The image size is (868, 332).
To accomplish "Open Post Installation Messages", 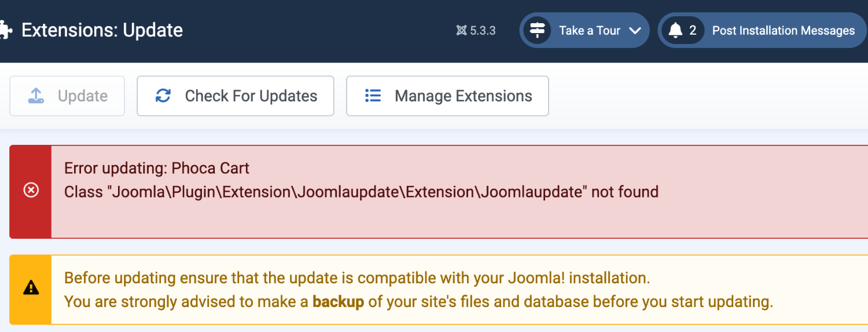I will (783, 31).
